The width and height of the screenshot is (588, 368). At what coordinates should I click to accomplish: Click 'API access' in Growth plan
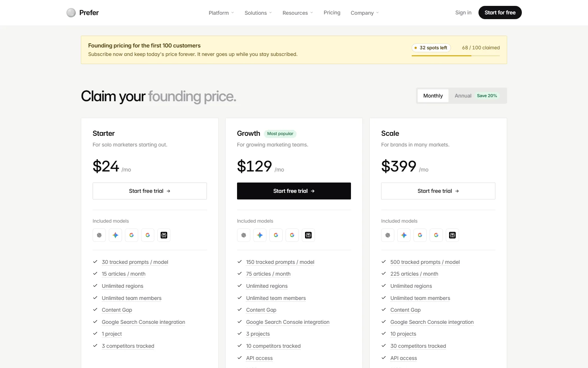259,358
